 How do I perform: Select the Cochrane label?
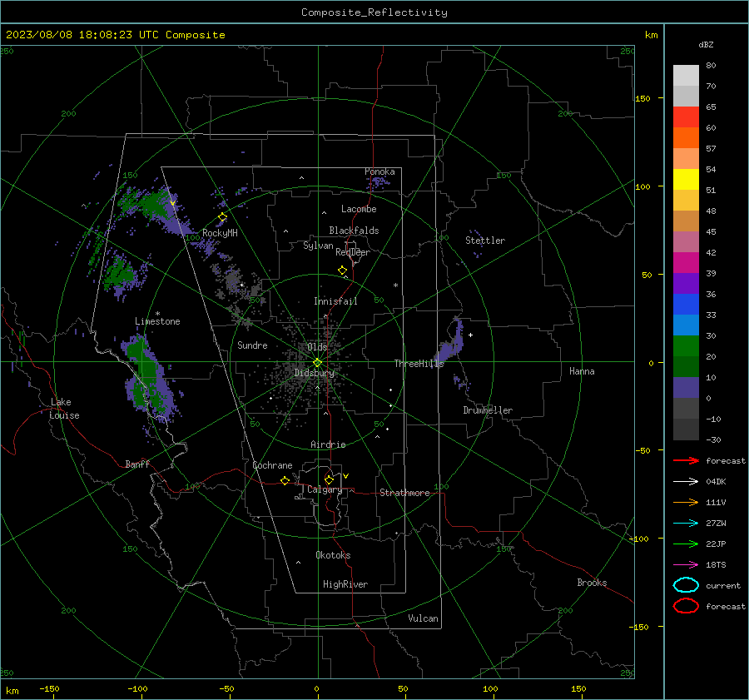point(272,465)
